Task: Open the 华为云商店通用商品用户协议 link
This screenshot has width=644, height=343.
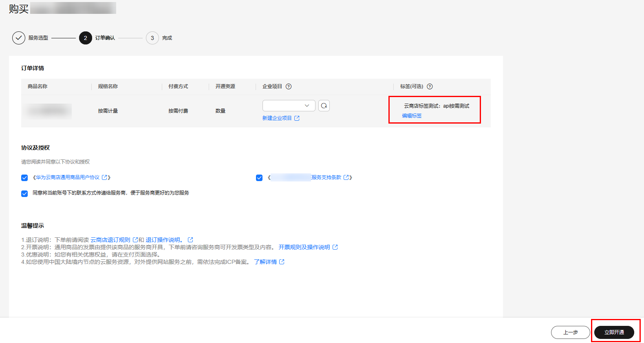Action: tap(68, 177)
